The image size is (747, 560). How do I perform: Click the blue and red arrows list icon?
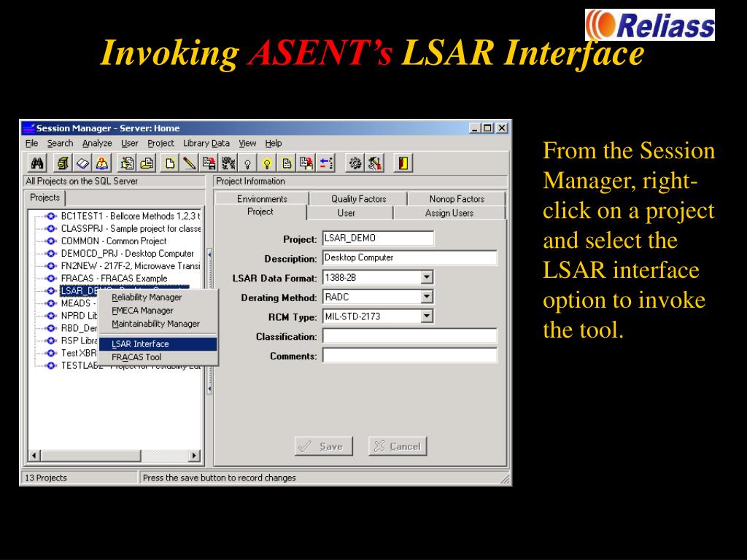[x=326, y=163]
